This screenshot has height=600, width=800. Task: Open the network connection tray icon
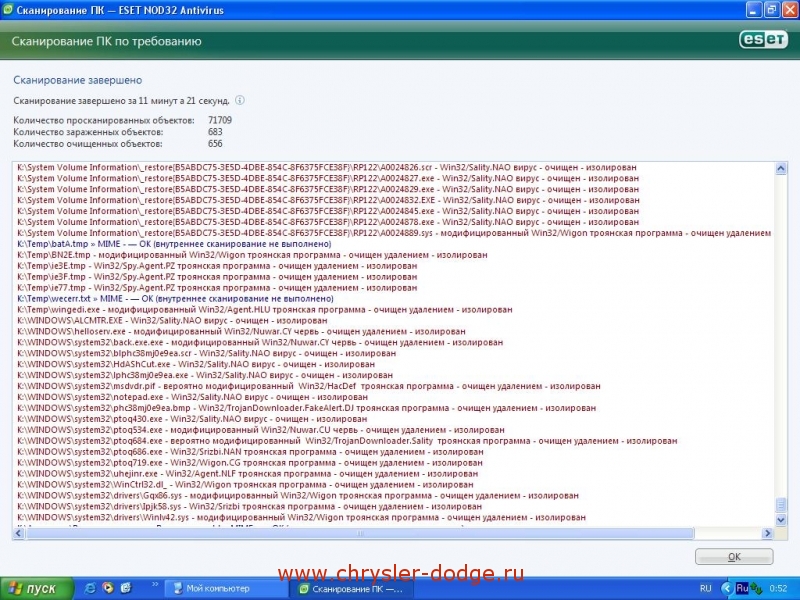point(756,589)
